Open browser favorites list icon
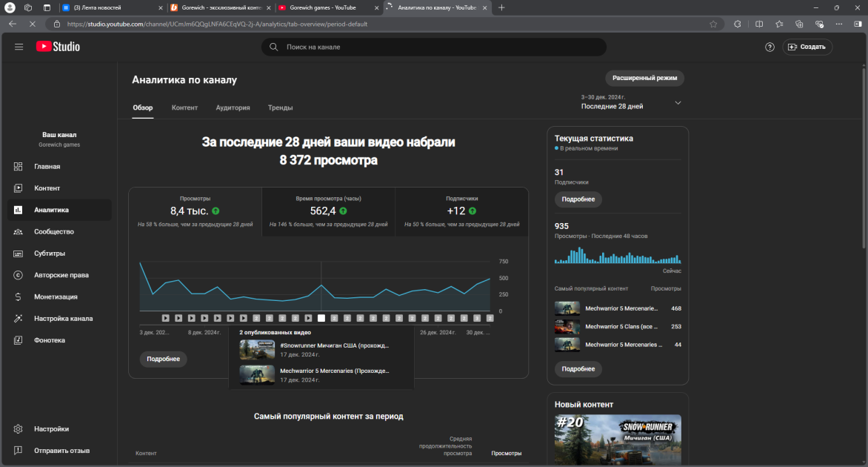 [x=779, y=24]
